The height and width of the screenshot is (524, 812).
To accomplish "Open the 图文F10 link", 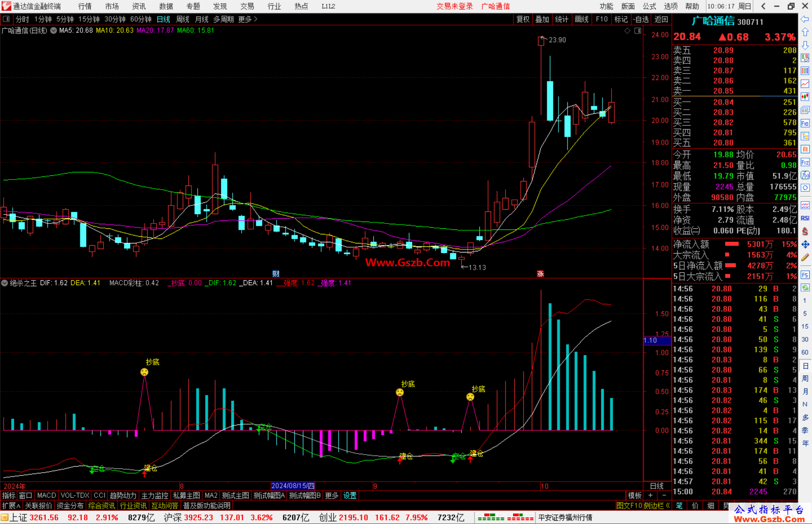I will [x=629, y=506].
